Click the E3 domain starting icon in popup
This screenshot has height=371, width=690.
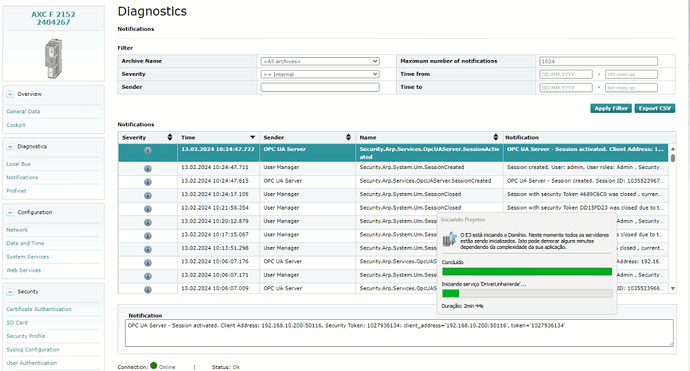tap(449, 240)
